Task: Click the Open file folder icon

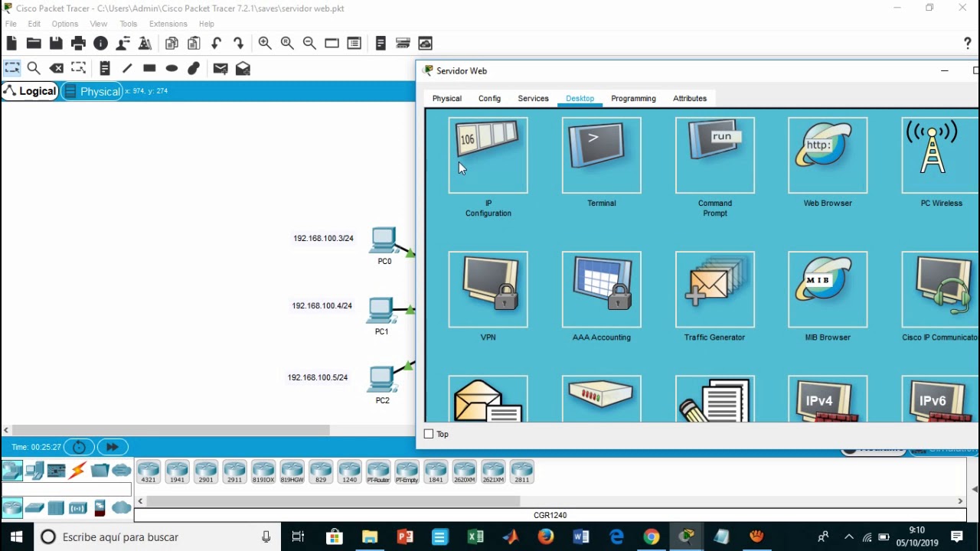Action: pos(34,44)
